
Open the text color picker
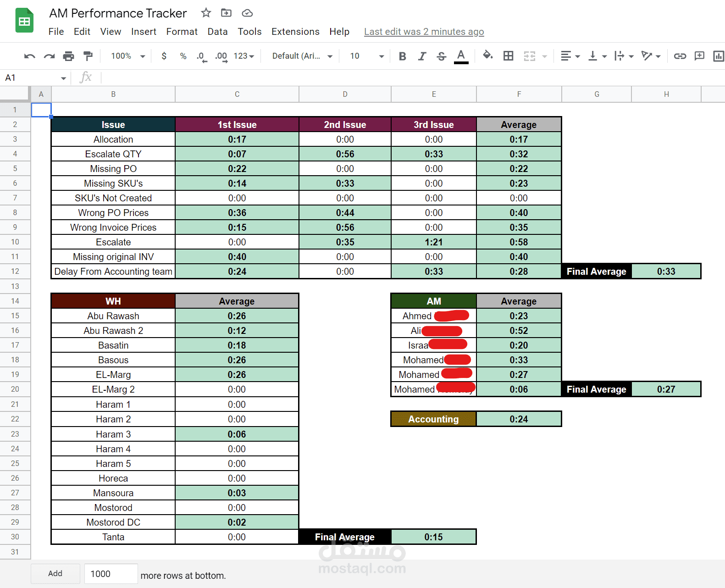tap(461, 56)
